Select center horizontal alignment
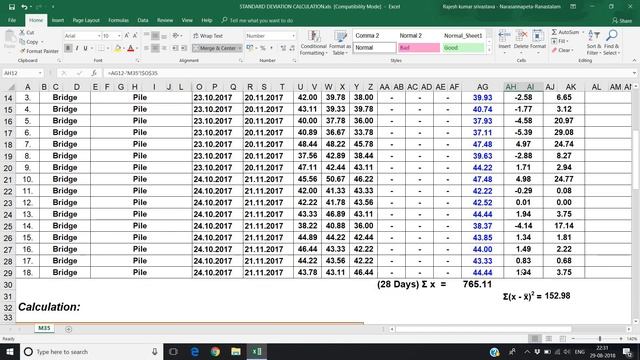 click(156, 48)
